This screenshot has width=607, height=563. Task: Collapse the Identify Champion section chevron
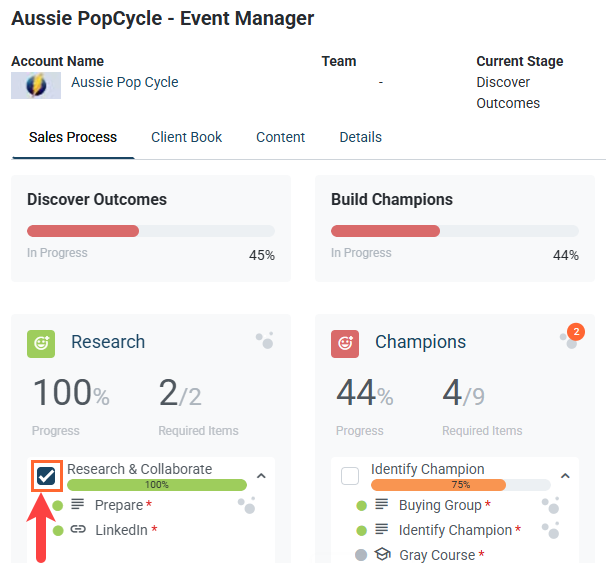[565, 476]
